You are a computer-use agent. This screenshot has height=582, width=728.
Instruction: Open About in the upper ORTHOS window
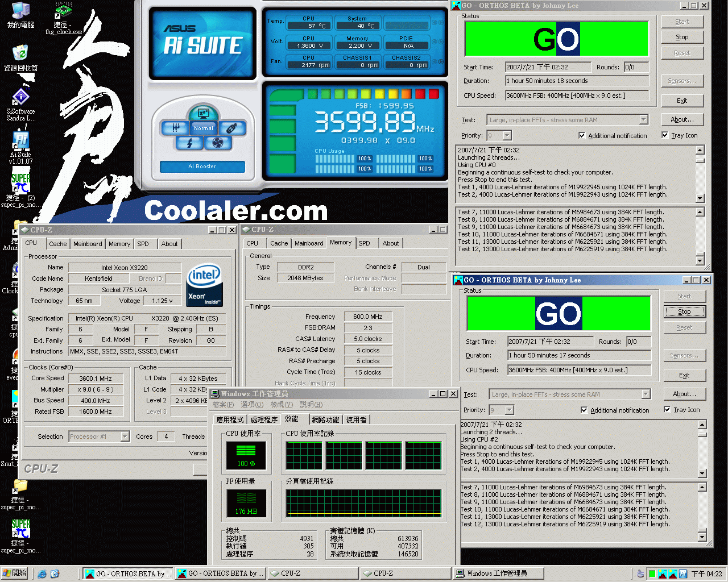point(682,119)
